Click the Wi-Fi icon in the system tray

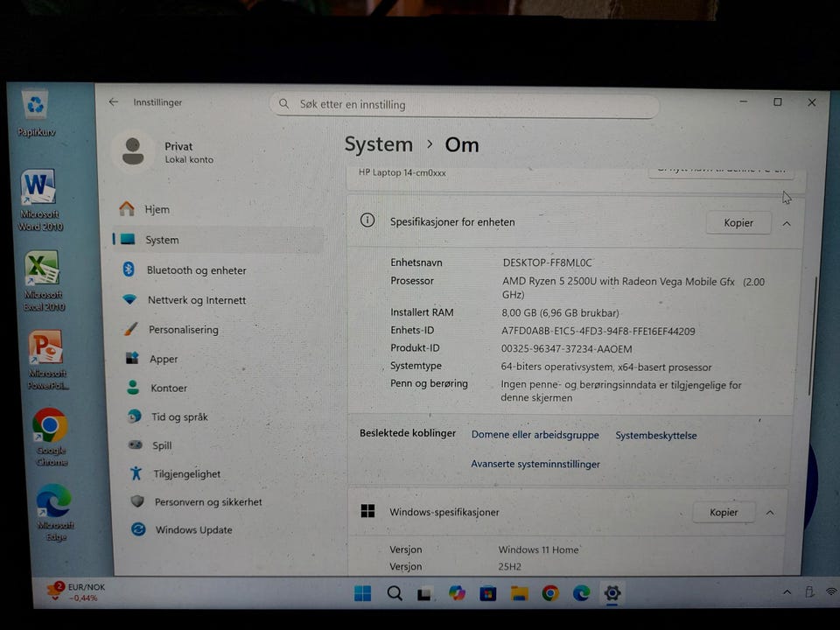coord(831,591)
